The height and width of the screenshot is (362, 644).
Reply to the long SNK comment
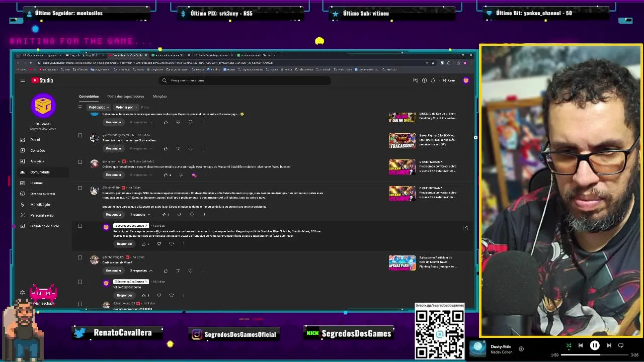click(114, 215)
